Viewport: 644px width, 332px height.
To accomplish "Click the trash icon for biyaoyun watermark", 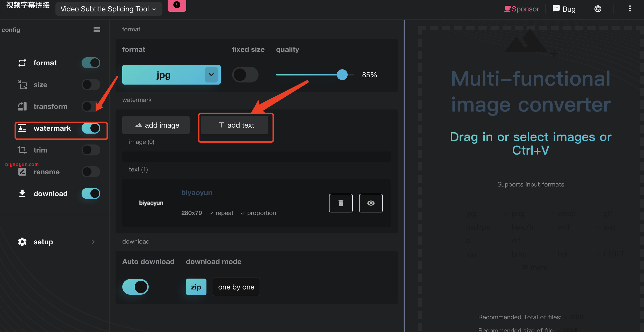I will [341, 203].
